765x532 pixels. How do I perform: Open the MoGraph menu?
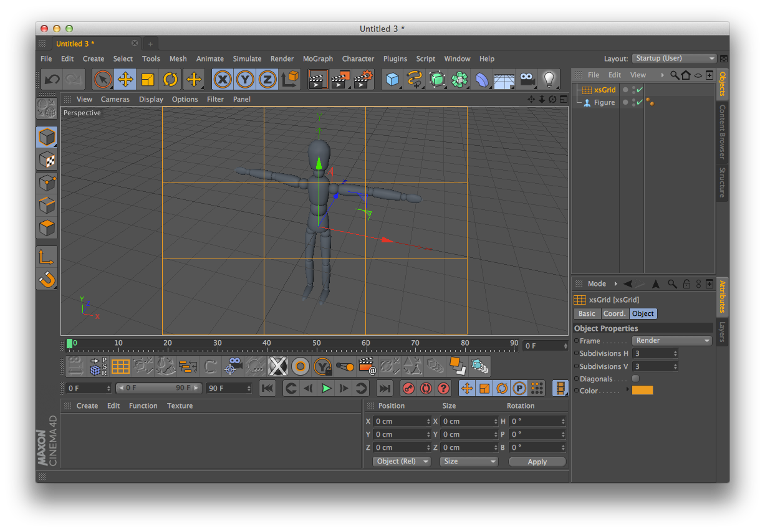317,59
